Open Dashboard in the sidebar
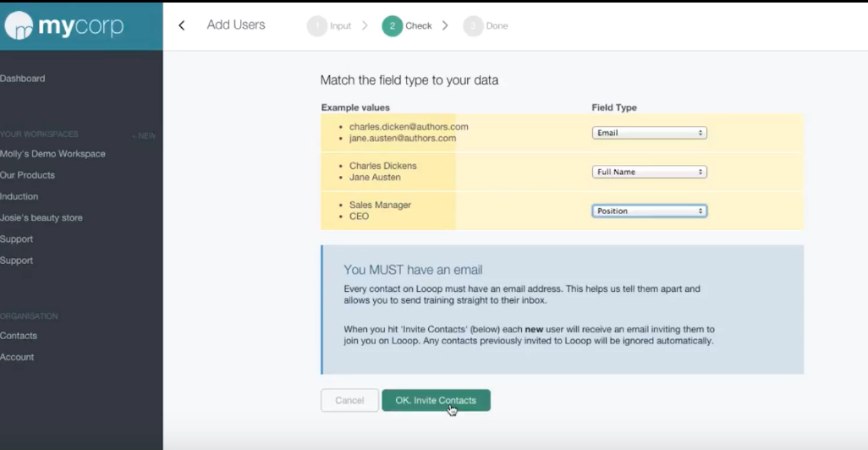This screenshot has height=450, width=868. tap(23, 79)
